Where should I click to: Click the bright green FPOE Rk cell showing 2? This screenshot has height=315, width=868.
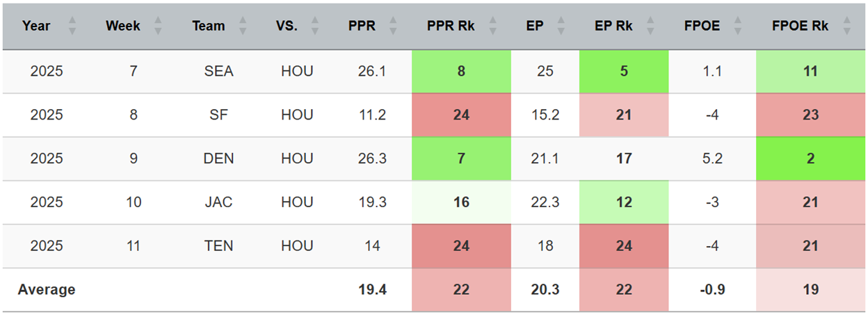pos(810,159)
